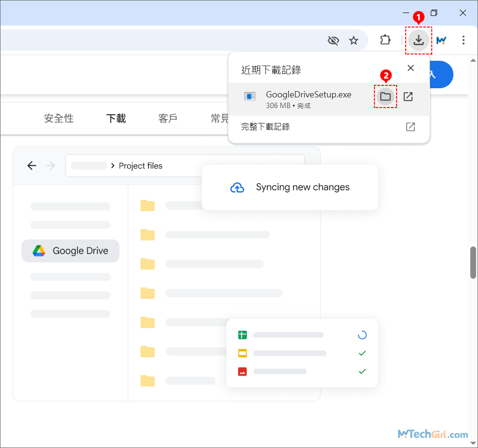
Task: Click the crossed-eye privacy icon in the toolbar
Action: 333,41
